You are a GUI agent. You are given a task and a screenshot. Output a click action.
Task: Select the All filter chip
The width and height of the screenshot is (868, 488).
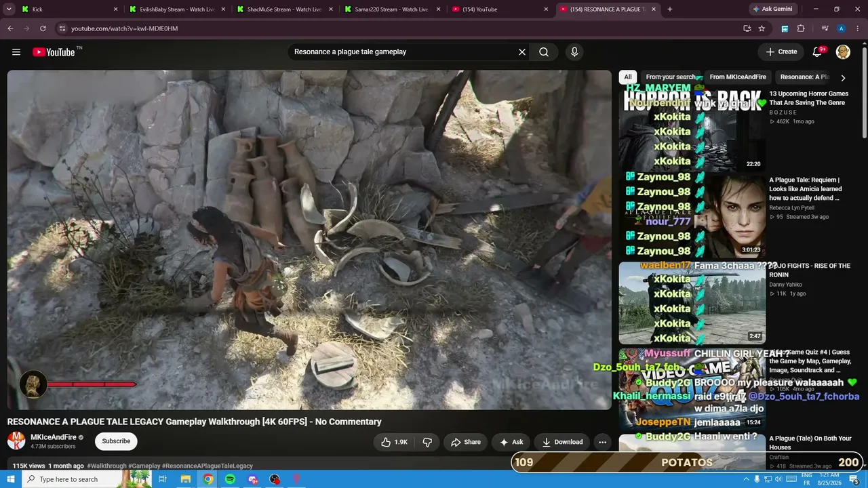coord(628,77)
